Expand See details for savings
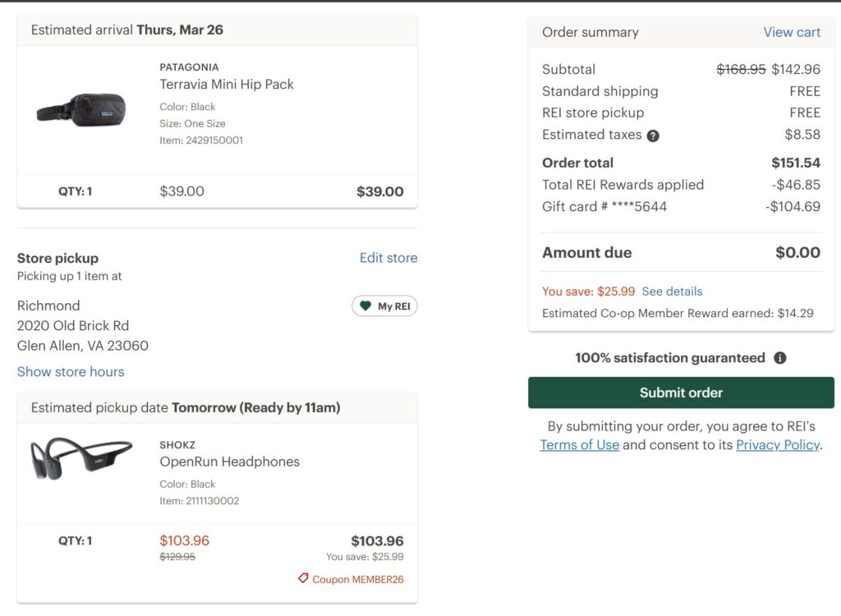The height and width of the screenshot is (616, 841). pos(672,292)
